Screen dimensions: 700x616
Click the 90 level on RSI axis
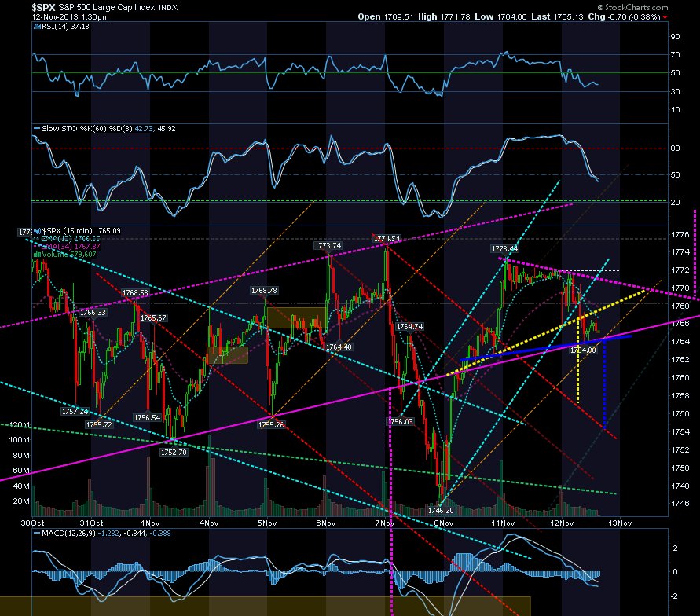click(x=675, y=37)
